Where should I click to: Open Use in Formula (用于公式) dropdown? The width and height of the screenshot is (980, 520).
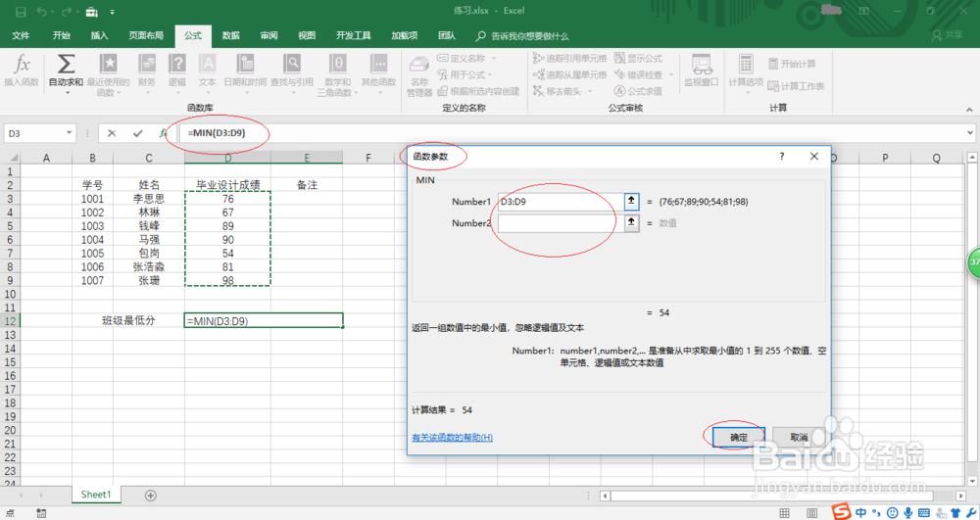[x=465, y=74]
